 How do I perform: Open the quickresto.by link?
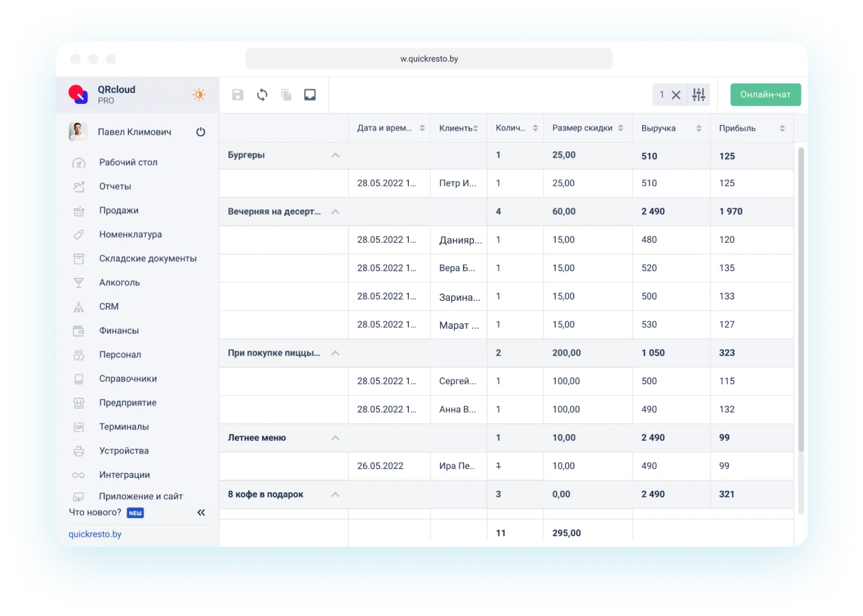click(x=95, y=534)
